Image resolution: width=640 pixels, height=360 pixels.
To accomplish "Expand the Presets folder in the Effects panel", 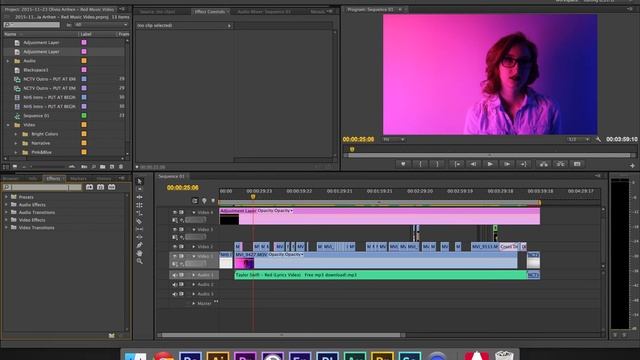I will pyautogui.click(x=6, y=197).
